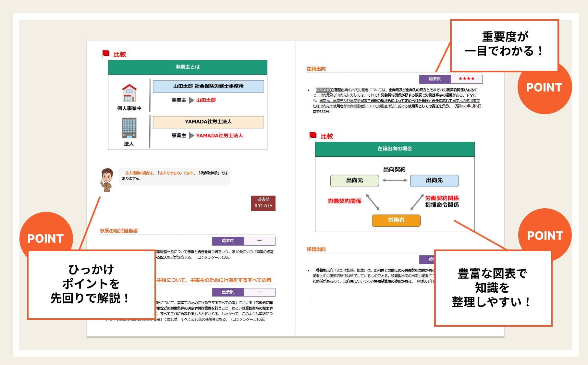
Task: Click the 重要度 label under 事業の経営担当者
Action: 228,241
